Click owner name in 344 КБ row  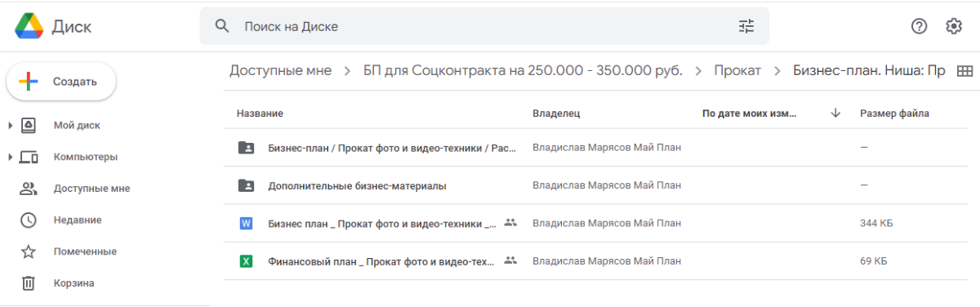(x=607, y=223)
